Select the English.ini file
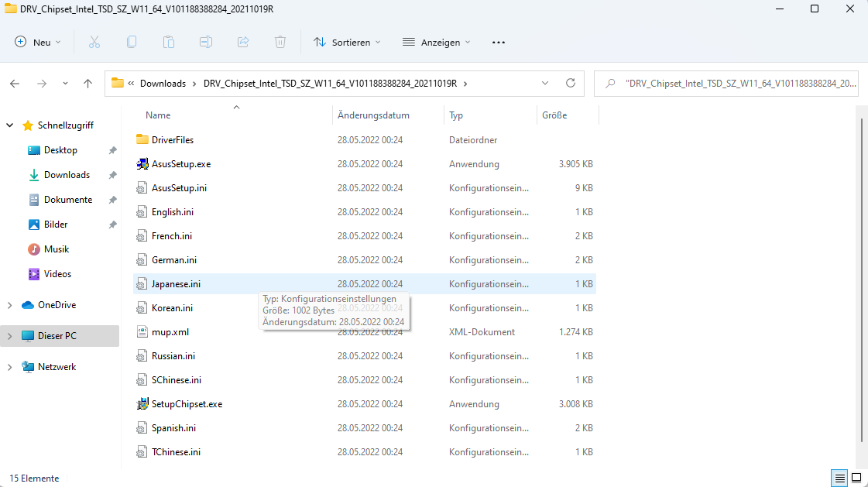The height and width of the screenshot is (487, 868). point(172,212)
